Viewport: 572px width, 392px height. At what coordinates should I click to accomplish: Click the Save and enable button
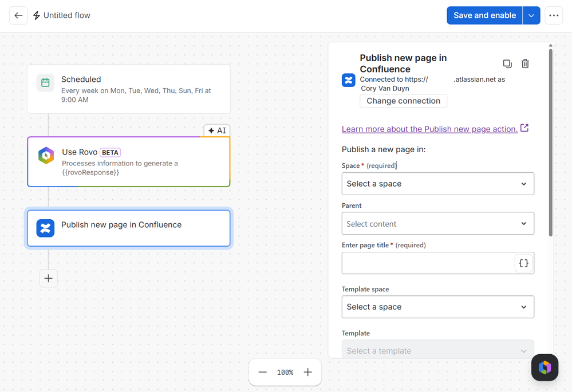[484, 15]
